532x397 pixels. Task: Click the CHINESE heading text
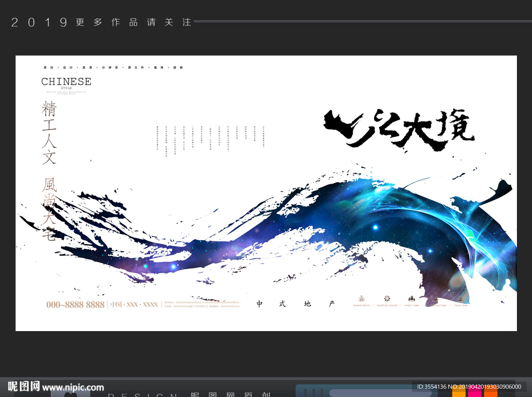pos(66,81)
